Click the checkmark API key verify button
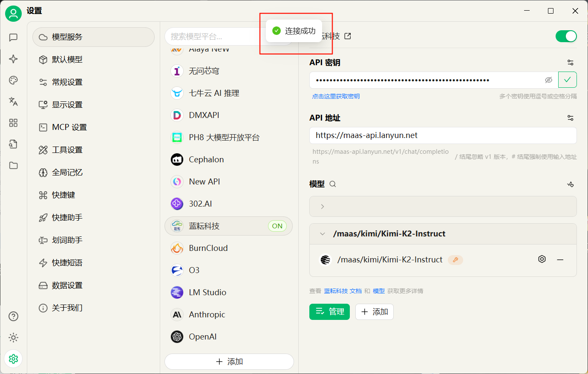This screenshot has width=588, height=374. click(x=568, y=80)
